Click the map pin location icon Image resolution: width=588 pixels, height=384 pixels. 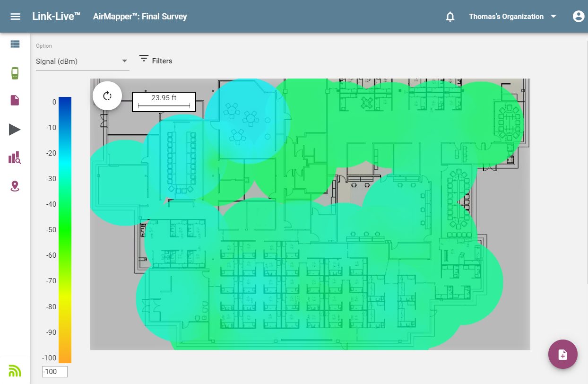tap(15, 186)
